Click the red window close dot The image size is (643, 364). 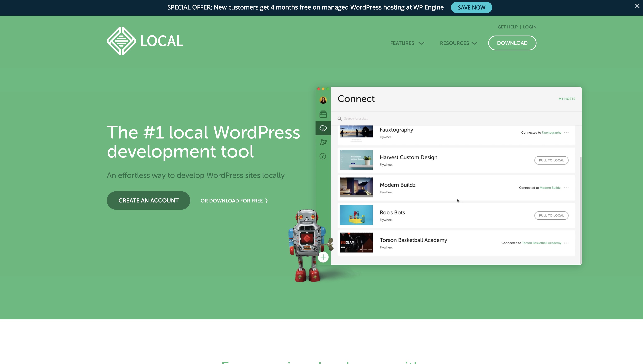pos(318,89)
